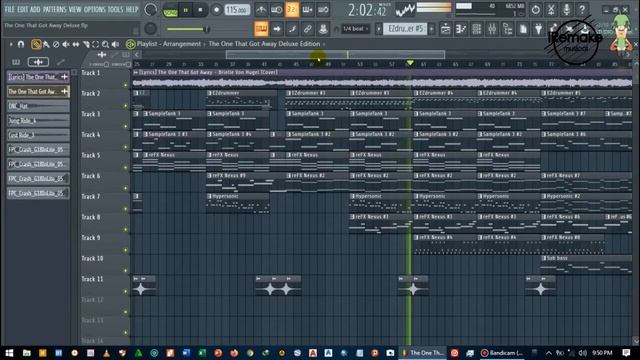Switch Song/Pattern mode button
Viewport: 640px width, 360px height.
pyautogui.click(x=170, y=10)
